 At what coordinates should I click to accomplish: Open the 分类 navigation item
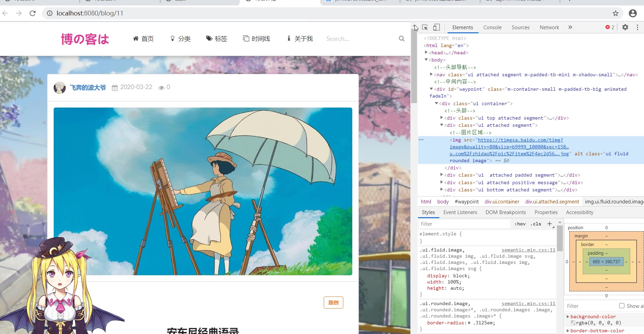click(181, 38)
